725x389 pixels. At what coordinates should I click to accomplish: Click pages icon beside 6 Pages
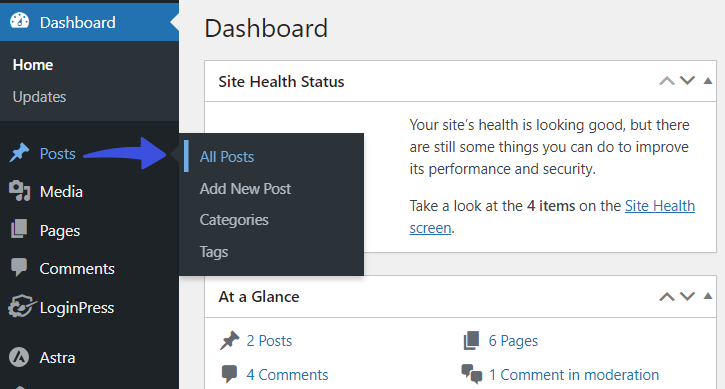point(471,340)
